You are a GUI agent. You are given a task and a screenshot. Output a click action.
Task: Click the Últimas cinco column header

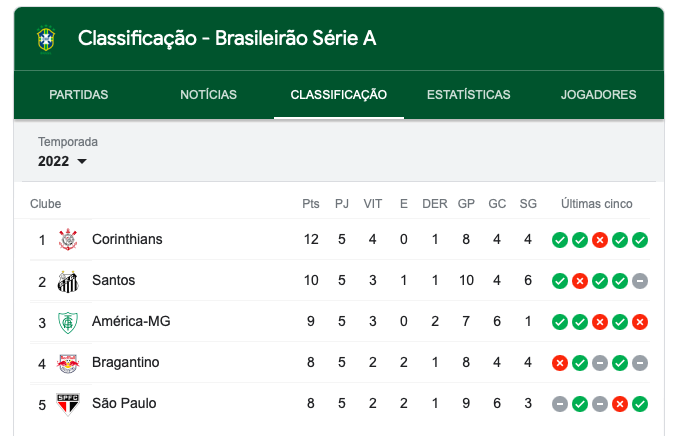[x=597, y=204]
